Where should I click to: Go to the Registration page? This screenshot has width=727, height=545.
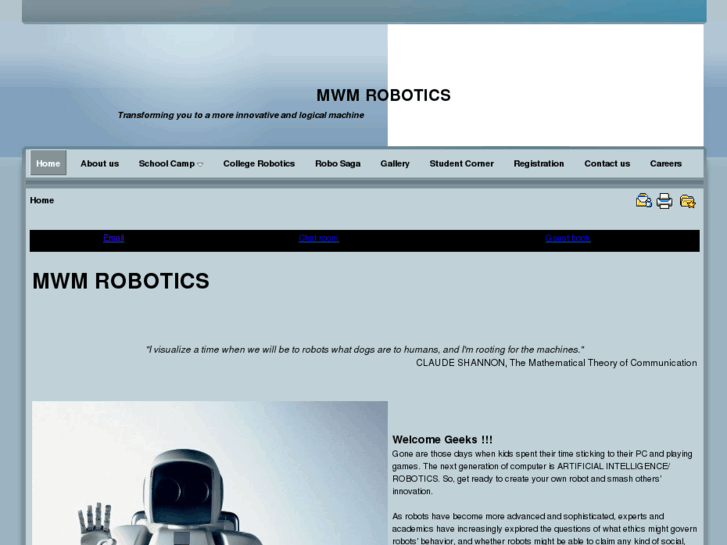coord(539,163)
